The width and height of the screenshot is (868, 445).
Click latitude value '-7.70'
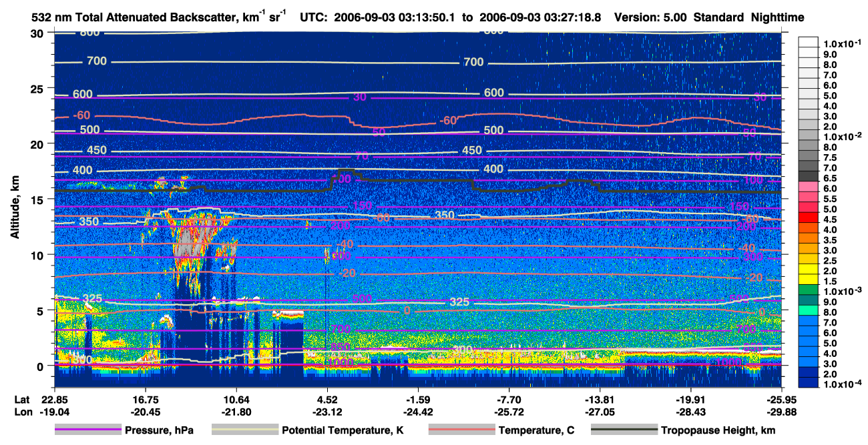click(x=509, y=400)
